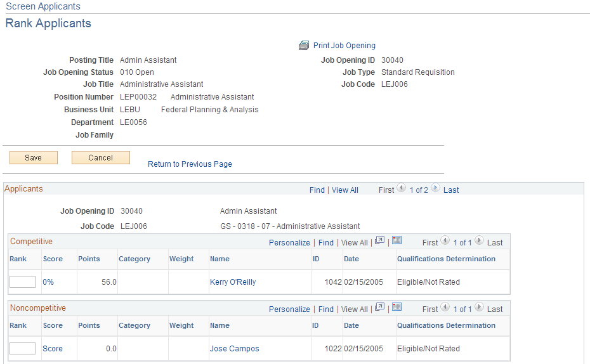The height and width of the screenshot is (364, 590).
Task: Download Competitive grid to spreadsheet icon
Action: tap(397, 240)
